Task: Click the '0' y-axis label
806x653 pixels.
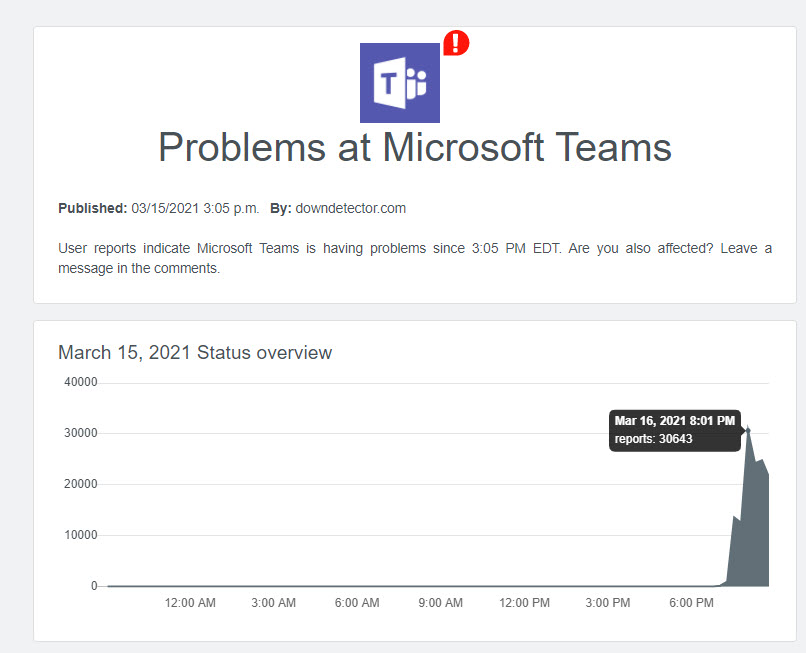Action: tap(94, 586)
